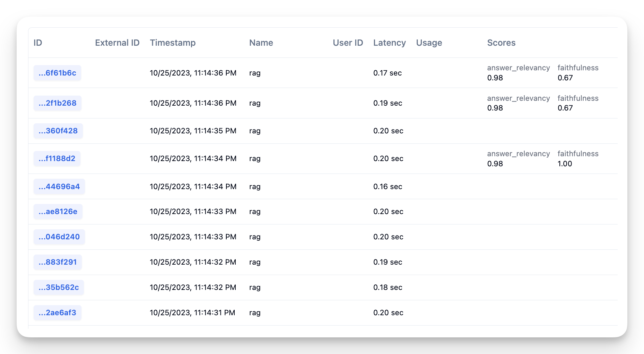Screen dimensions: 644x354
Task: Click faithfulness score 1.00
Action: 565,164
